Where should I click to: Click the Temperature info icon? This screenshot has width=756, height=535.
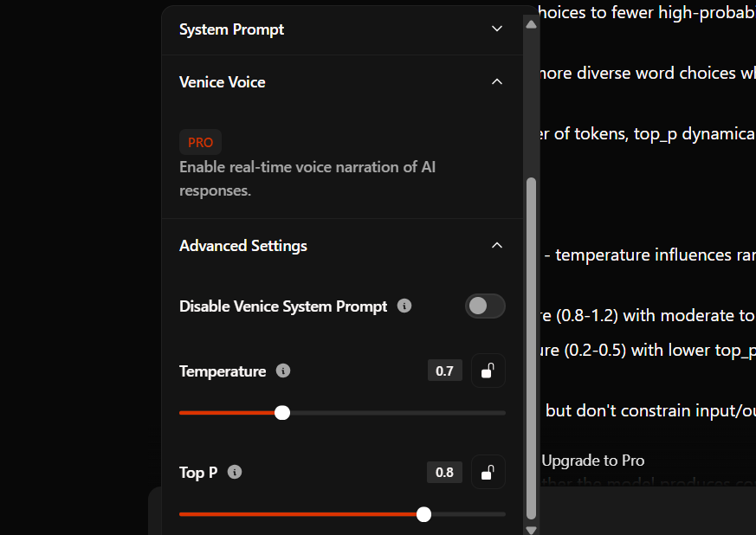click(282, 371)
